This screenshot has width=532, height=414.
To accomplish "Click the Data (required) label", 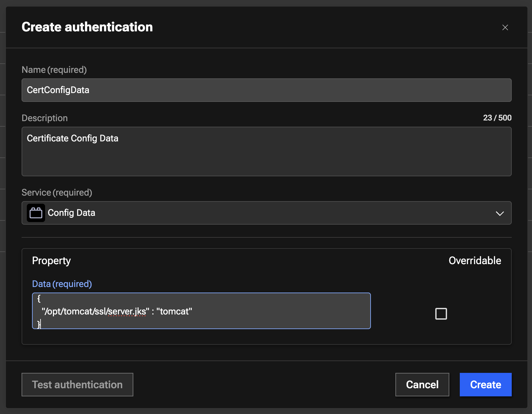I will 62,284.
